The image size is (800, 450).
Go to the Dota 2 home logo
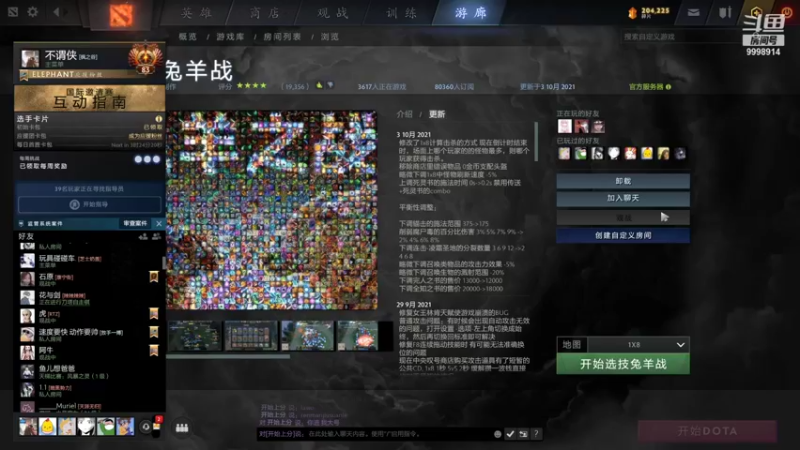coord(121,14)
